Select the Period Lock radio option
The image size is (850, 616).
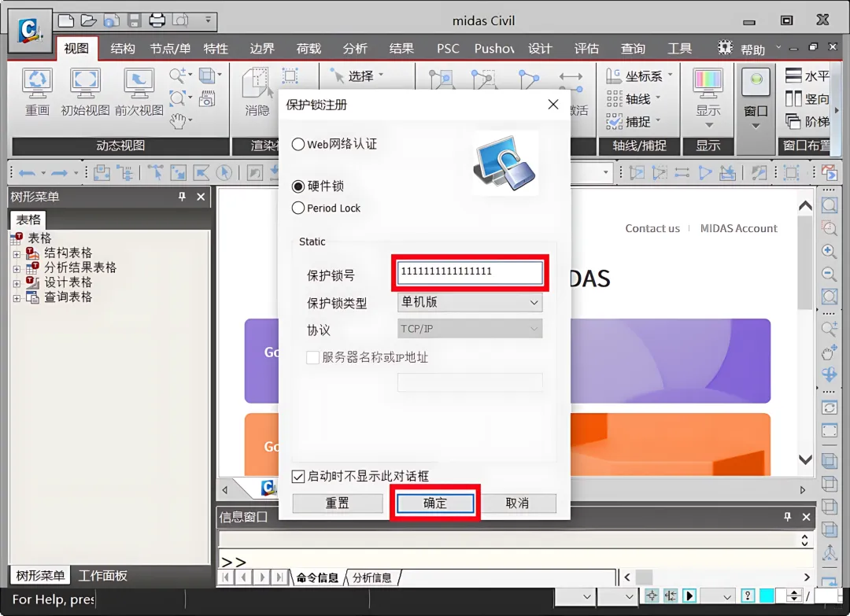(298, 208)
